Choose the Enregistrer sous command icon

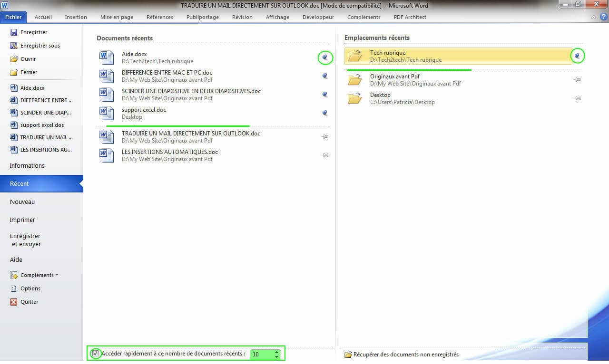click(14, 46)
